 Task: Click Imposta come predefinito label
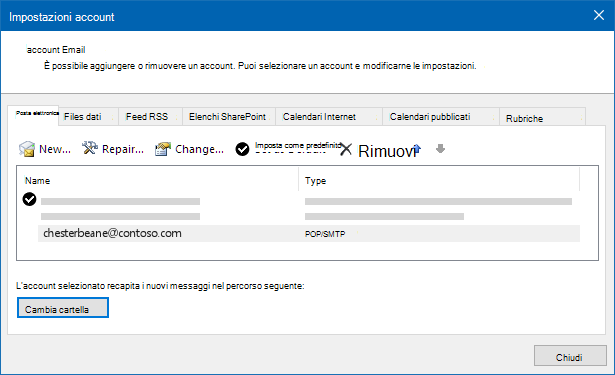298,146
